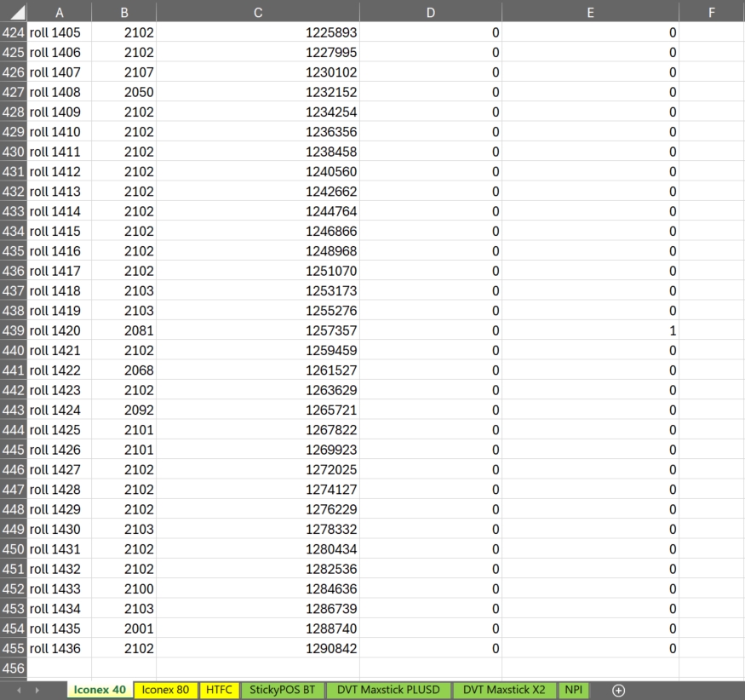Click cell with value 1288740
The height and width of the screenshot is (700, 745).
coord(258,628)
